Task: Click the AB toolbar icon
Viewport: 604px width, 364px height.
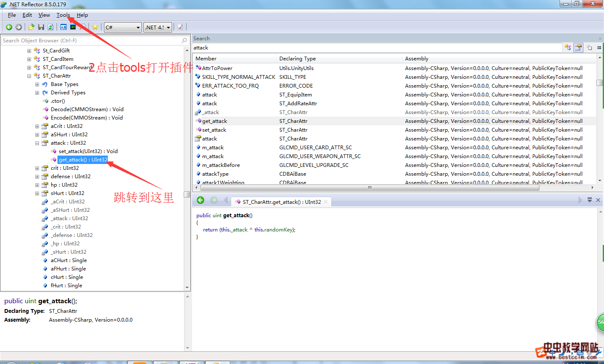Action: click(63, 27)
